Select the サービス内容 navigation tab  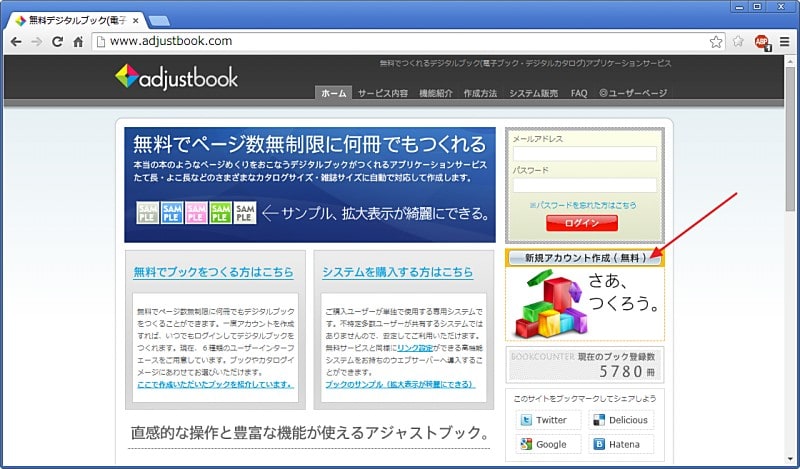(x=383, y=93)
